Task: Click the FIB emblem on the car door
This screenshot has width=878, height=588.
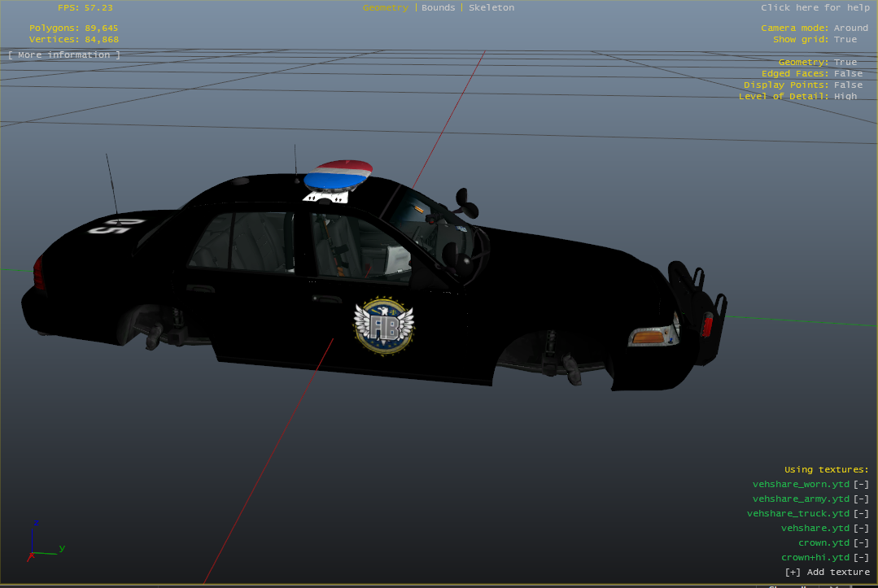Action: [383, 325]
